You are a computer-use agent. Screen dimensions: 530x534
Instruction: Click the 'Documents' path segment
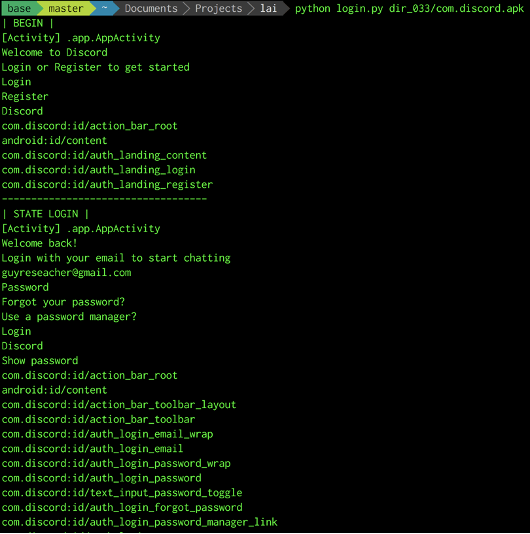pyautogui.click(x=151, y=8)
